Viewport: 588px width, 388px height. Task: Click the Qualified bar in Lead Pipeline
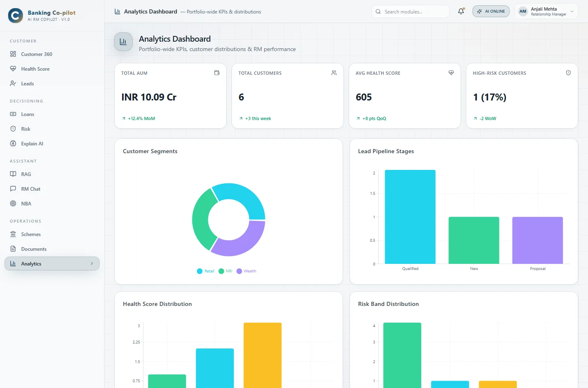tap(410, 216)
